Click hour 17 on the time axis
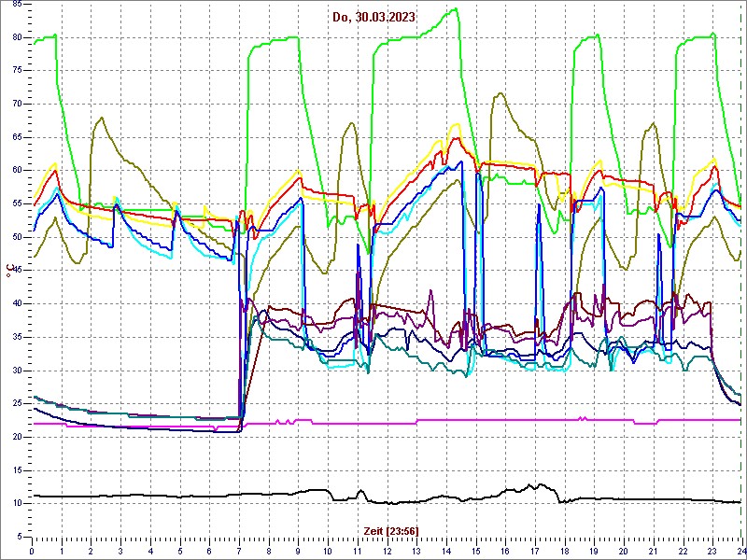 (534, 549)
